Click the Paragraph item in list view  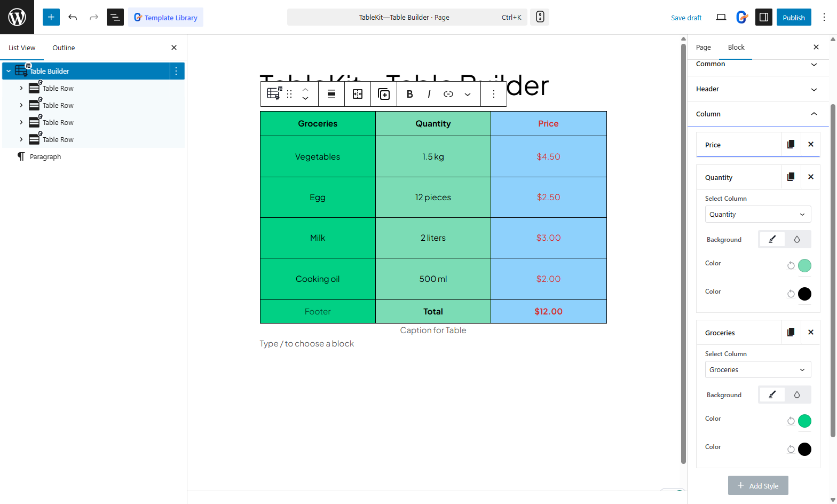45,156
